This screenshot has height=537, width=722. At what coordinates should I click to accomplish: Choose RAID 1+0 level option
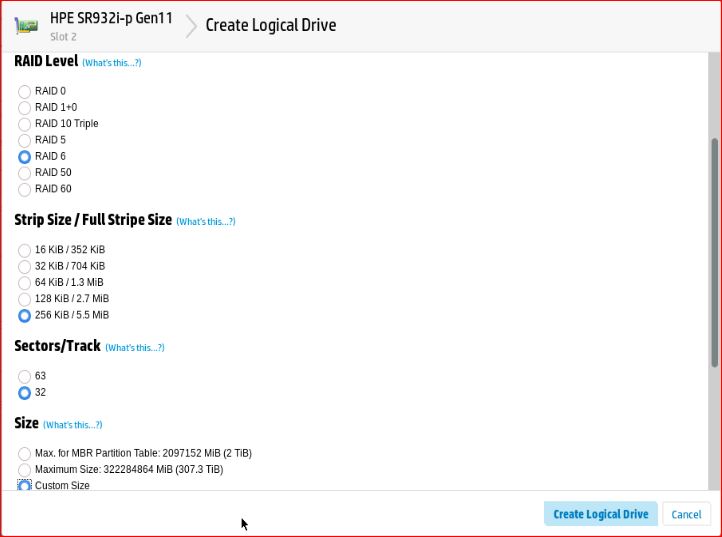(x=25, y=108)
